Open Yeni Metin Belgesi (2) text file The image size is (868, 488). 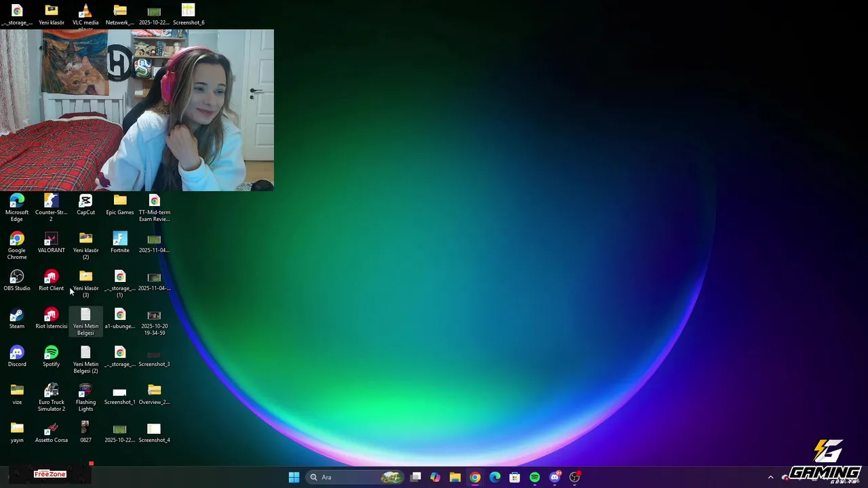point(85,359)
